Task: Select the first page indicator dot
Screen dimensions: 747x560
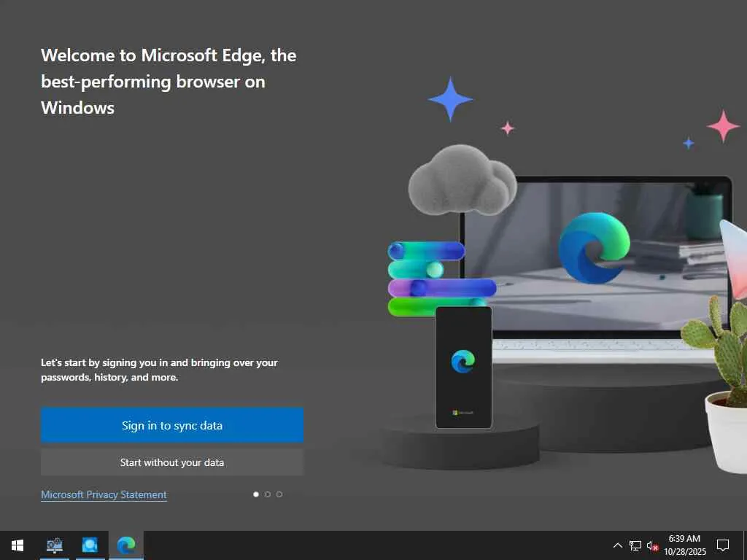Action: 256,494
